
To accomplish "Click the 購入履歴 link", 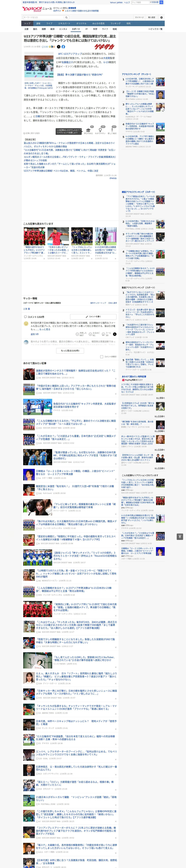I will pyautogui.click(x=152, y=17).
